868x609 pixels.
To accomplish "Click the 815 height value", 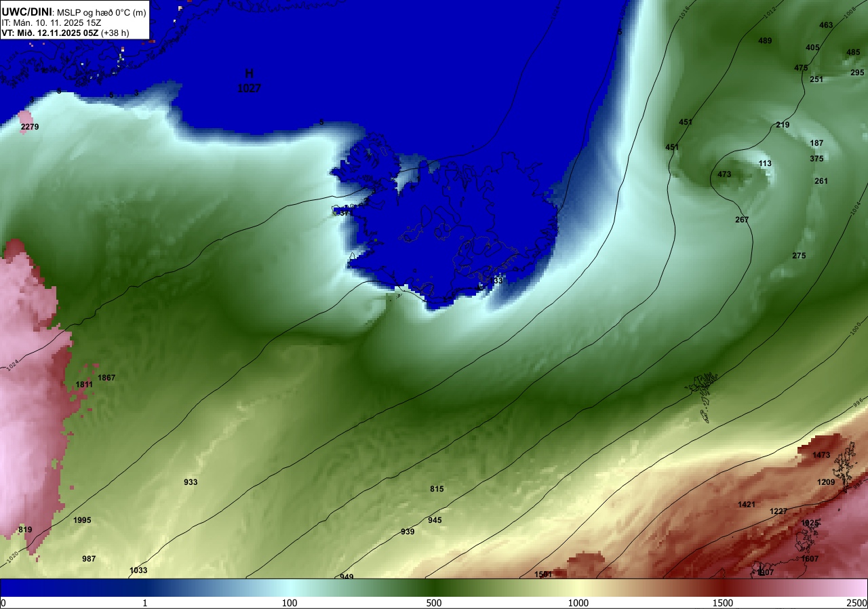I will (437, 489).
